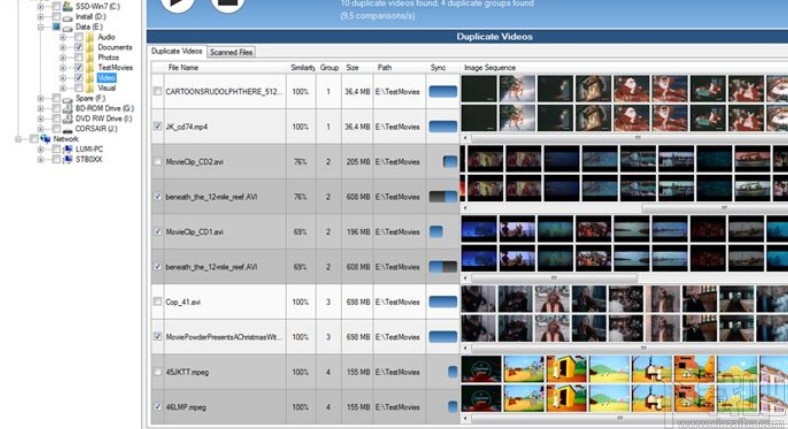Expand the TestMovies folder node
The height and width of the screenshot is (429, 788).
pos(63,67)
